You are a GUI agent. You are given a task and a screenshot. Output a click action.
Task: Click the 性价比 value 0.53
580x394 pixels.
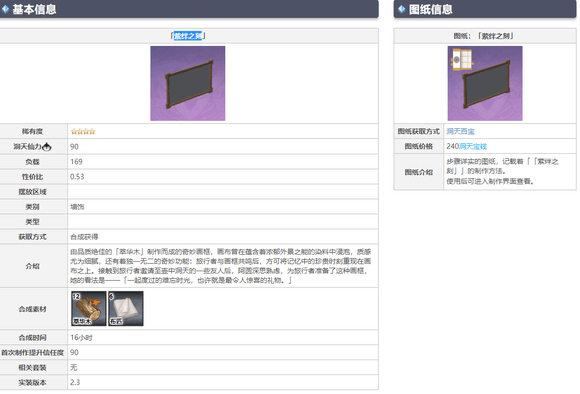(x=77, y=176)
